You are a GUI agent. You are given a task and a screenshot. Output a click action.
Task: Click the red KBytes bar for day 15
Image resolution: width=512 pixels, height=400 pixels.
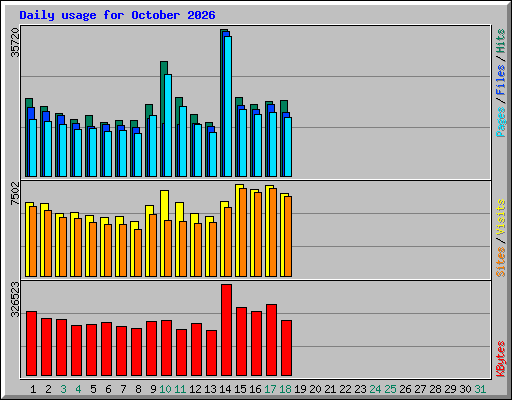pos(241,342)
